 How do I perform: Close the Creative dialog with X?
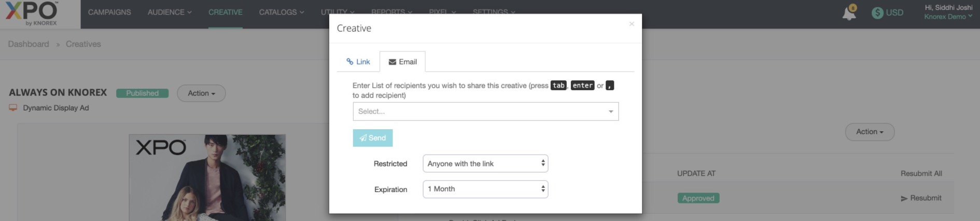(x=631, y=24)
